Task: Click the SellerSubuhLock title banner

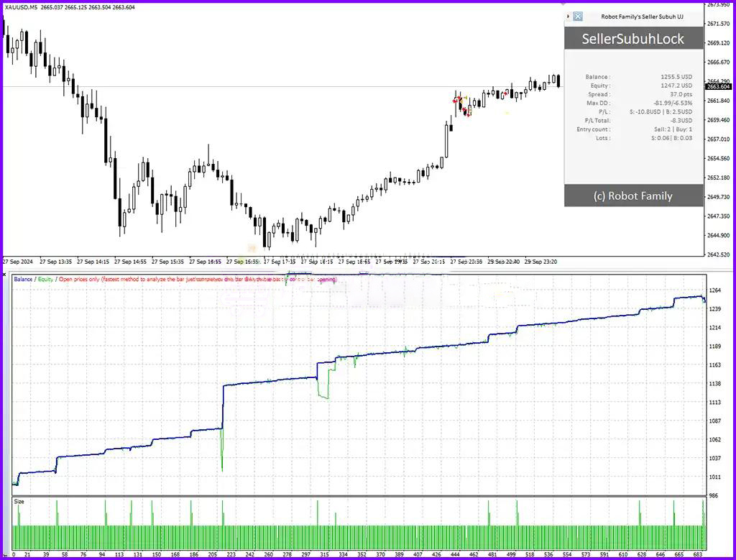Action: (x=632, y=39)
